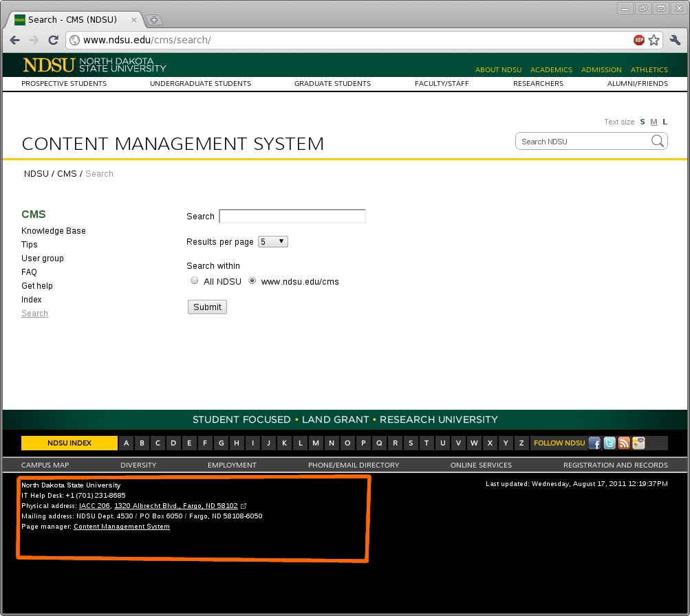
Task: Open a new browser tab
Action: (x=154, y=19)
